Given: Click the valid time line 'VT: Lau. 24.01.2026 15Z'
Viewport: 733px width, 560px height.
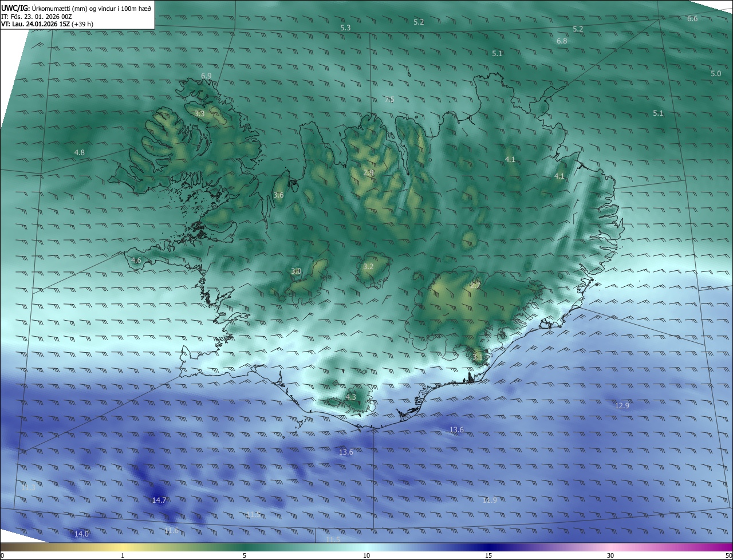Looking at the screenshot, I should tap(35, 24).
